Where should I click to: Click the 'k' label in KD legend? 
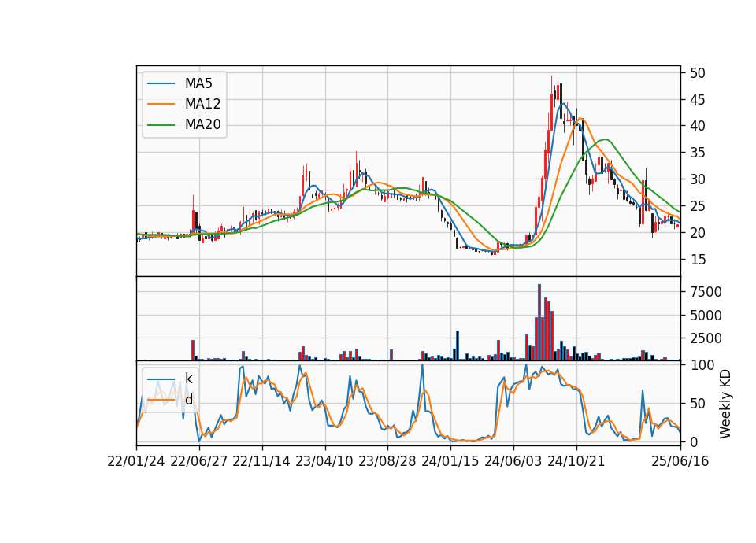[x=188, y=379]
